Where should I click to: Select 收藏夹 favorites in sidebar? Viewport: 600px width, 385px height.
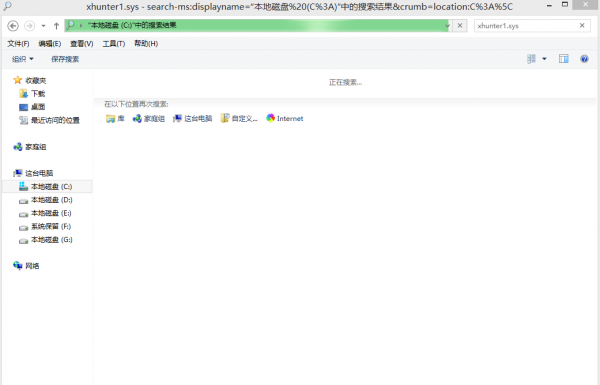click(x=30, y=80)
